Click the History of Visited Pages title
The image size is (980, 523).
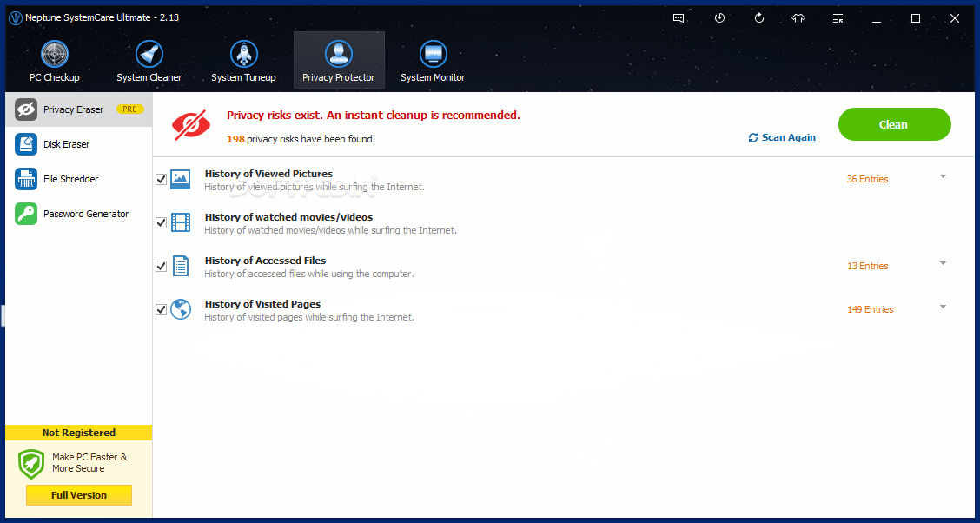pyautogui.click(x=262, y=304)
